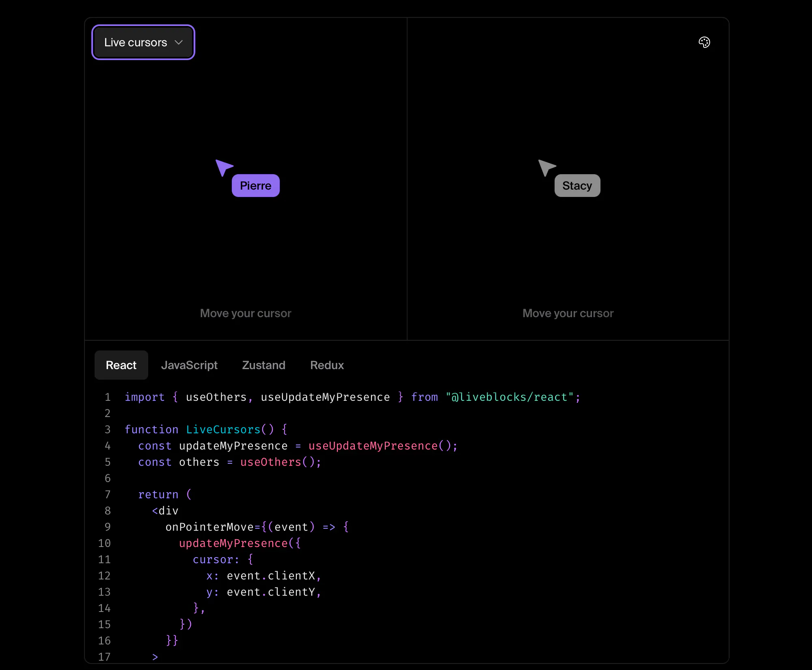Click the "function" keyword on line 3
This screenshot has height=670, width=812.
(151, 430)
